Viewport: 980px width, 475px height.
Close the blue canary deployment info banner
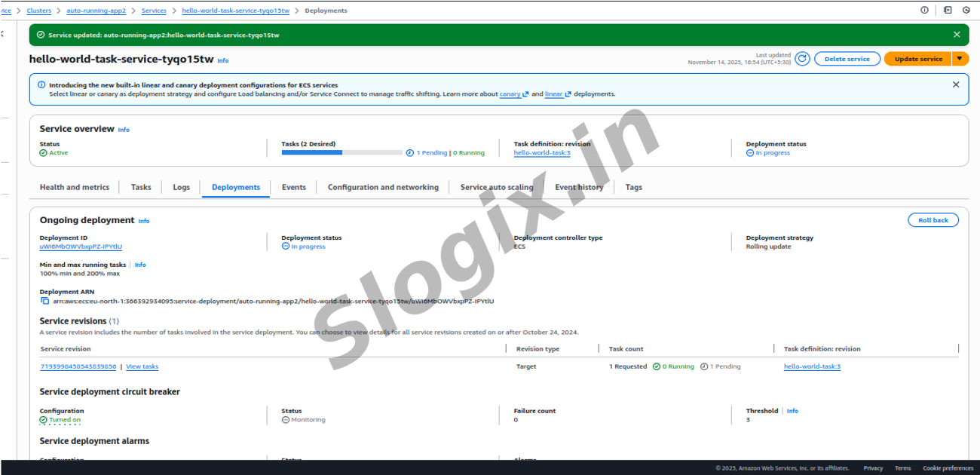956,84
